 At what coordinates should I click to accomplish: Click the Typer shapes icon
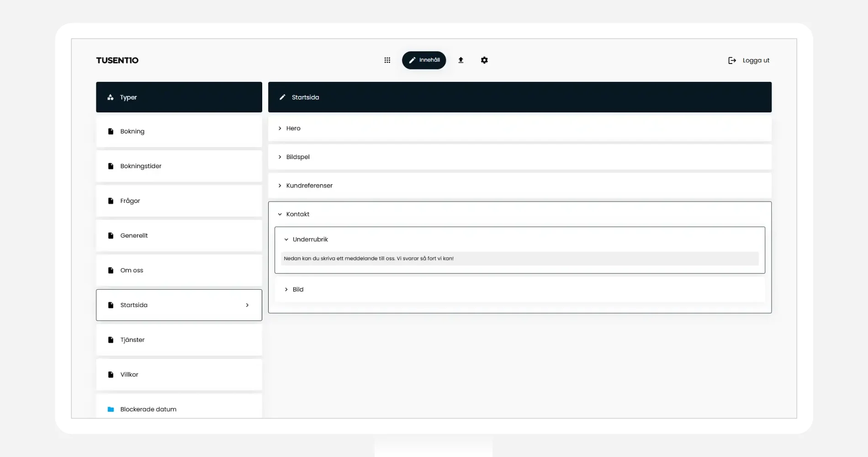tap(110, 97)
